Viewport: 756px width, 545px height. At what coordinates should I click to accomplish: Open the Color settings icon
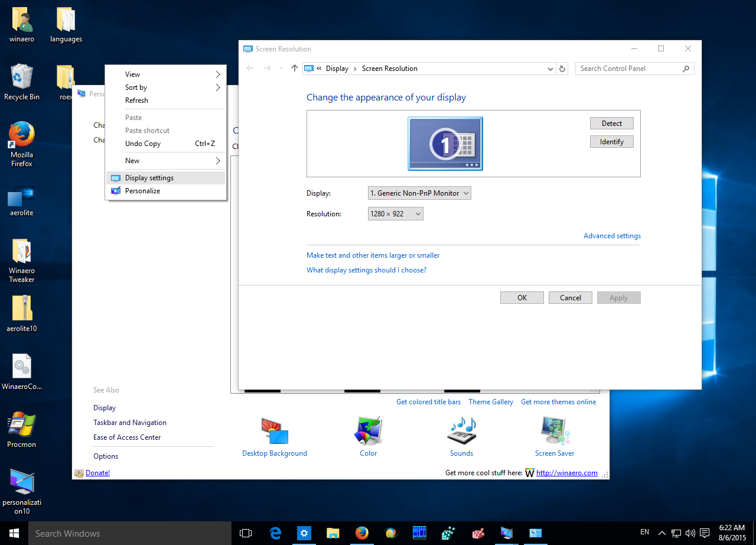point(369,437)
